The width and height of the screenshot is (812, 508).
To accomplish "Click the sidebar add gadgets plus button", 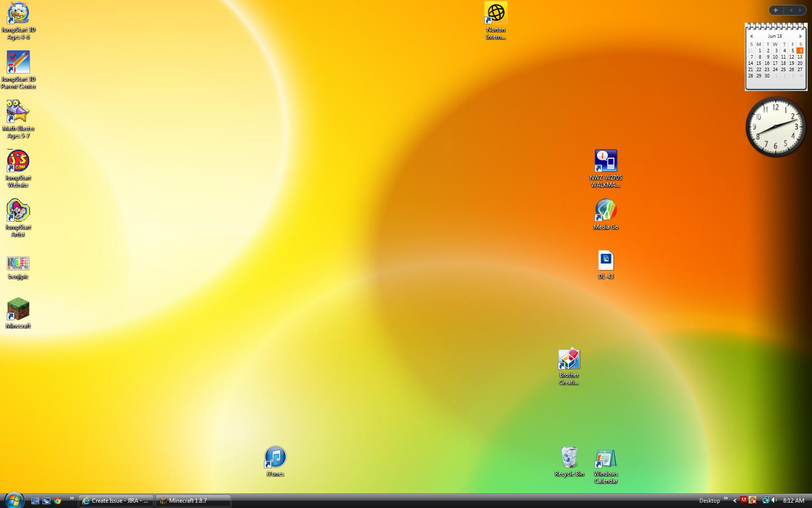I will pyautogui.click(x=776, y=10).
